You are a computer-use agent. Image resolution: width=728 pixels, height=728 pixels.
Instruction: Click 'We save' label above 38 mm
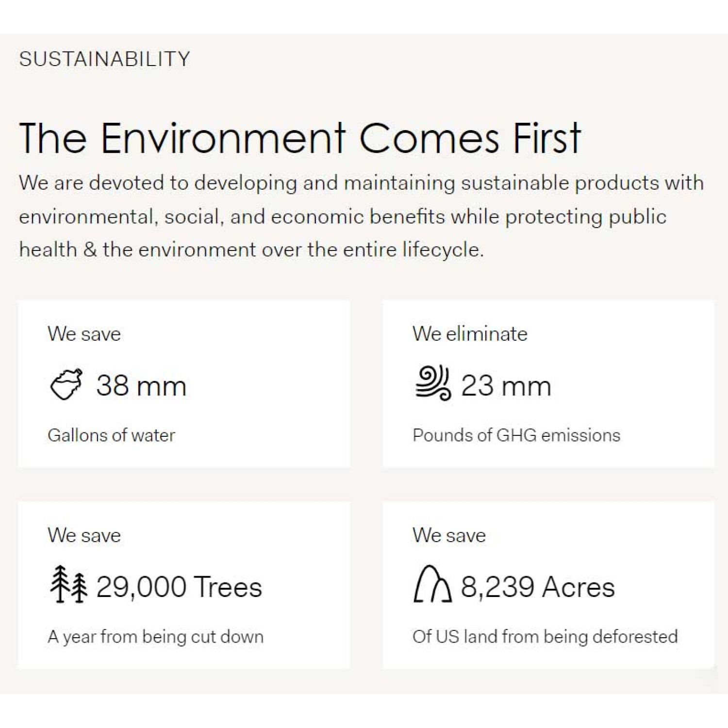tap(84, 334)
